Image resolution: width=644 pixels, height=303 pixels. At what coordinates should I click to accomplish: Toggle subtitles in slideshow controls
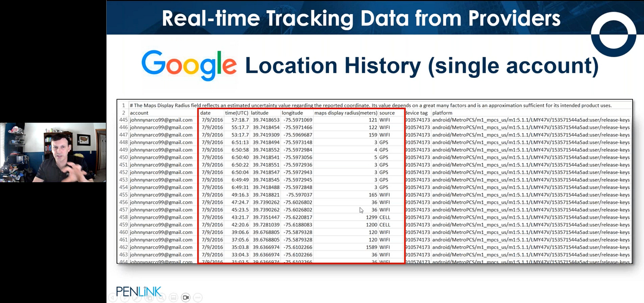pos(173,298)
